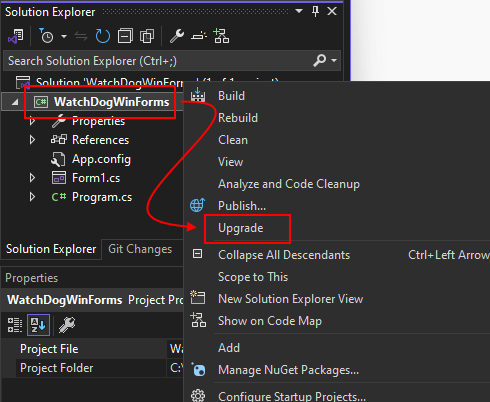
Task: Click Sync with Active Document arrows
Action: point(81,36)
